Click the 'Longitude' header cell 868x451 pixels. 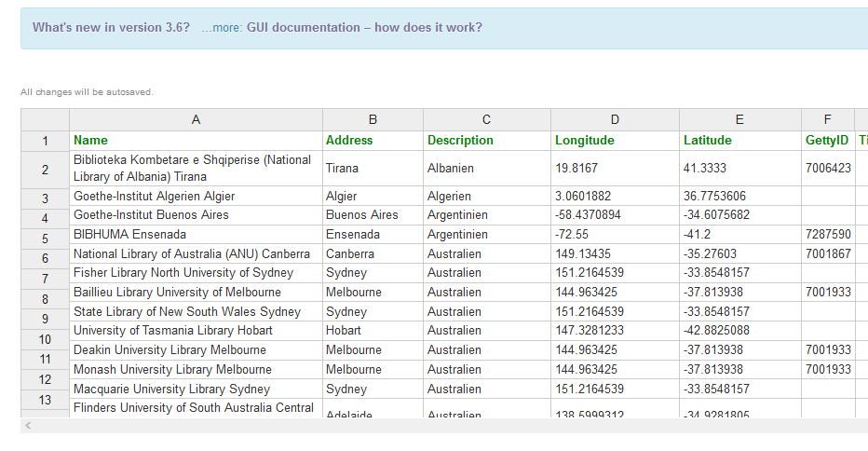(615, 141)
